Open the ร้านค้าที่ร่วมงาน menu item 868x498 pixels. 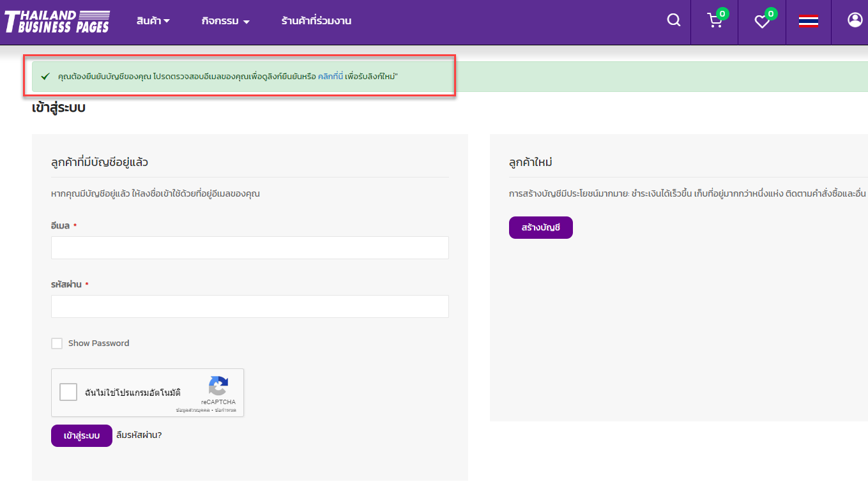click(316, 21)
